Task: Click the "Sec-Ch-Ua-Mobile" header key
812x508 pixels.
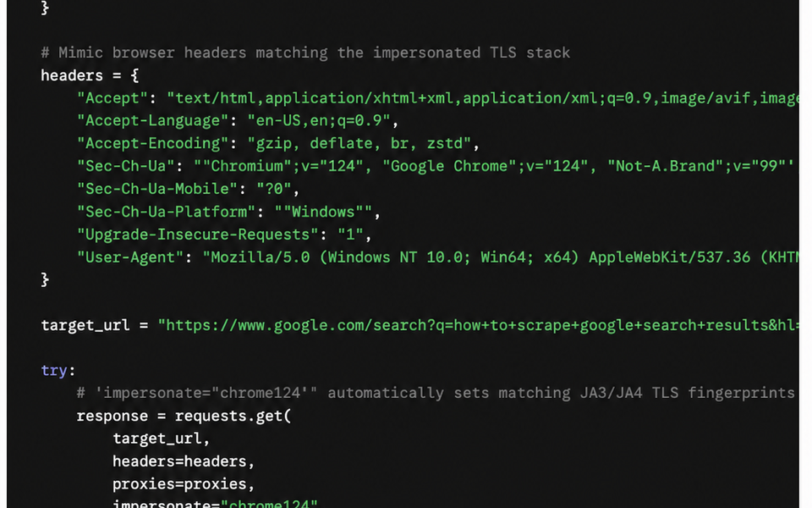Action: click(157, 189)
